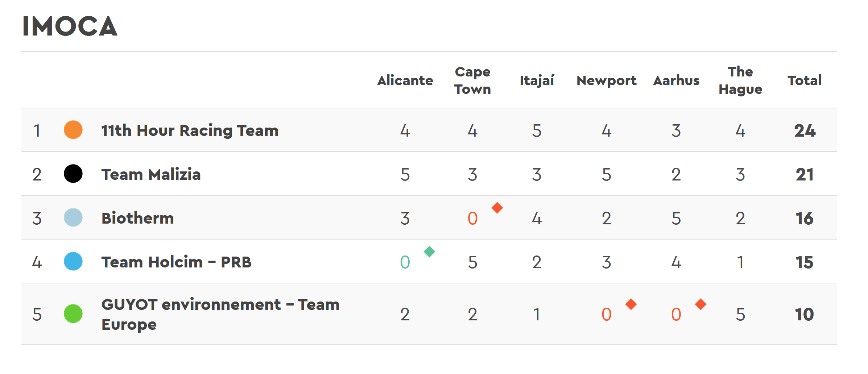Click green diamond marker beside Holcim Alicante score
The image size is (868, 374).
(429, 252)
